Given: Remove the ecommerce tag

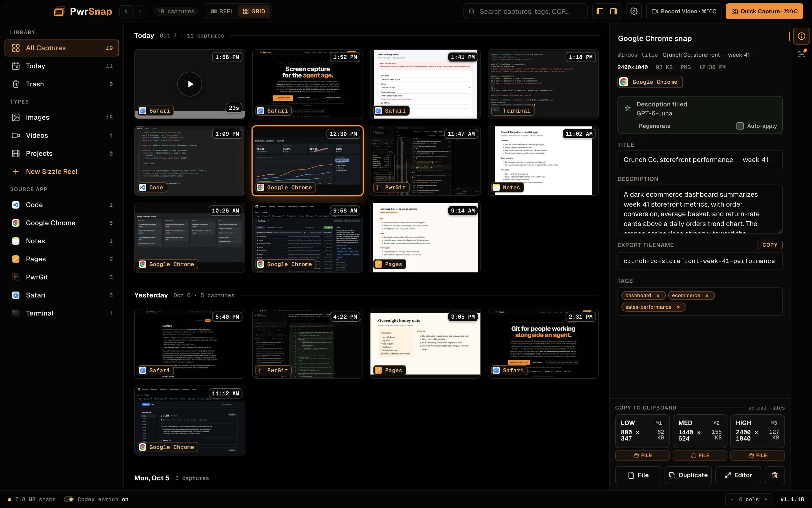Looking at the screenshot, I should (707, 295).
